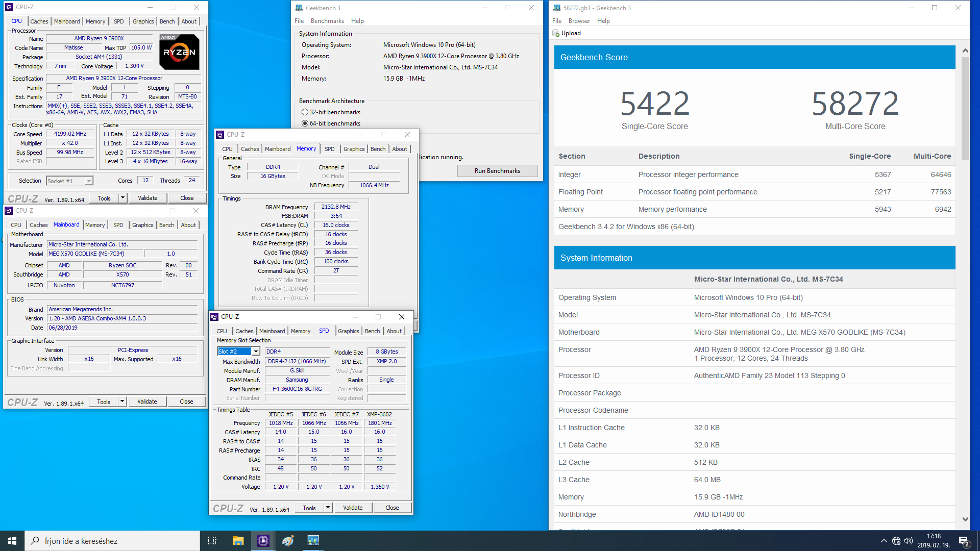This screenshot has width=980, height=551.
Task: Click the Geekbench taskbar icon
Action: click(313, 541)
